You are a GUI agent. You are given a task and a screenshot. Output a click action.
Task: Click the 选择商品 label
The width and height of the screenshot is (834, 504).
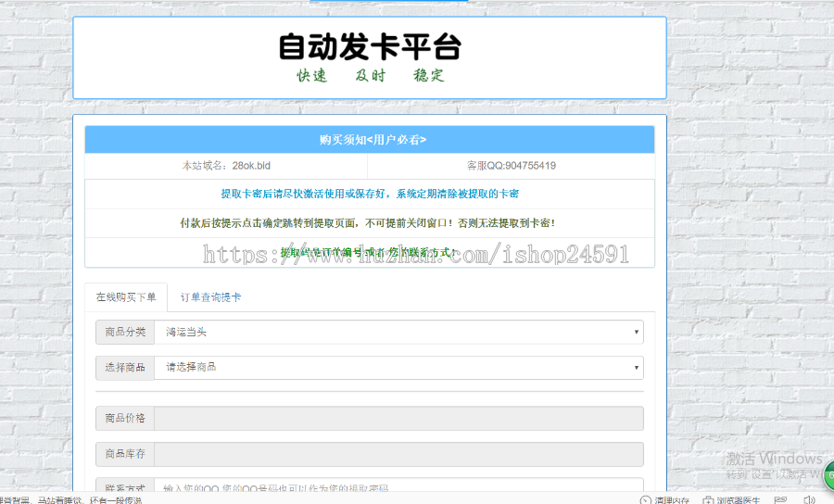pyautogui.click(x=125, y=368)
